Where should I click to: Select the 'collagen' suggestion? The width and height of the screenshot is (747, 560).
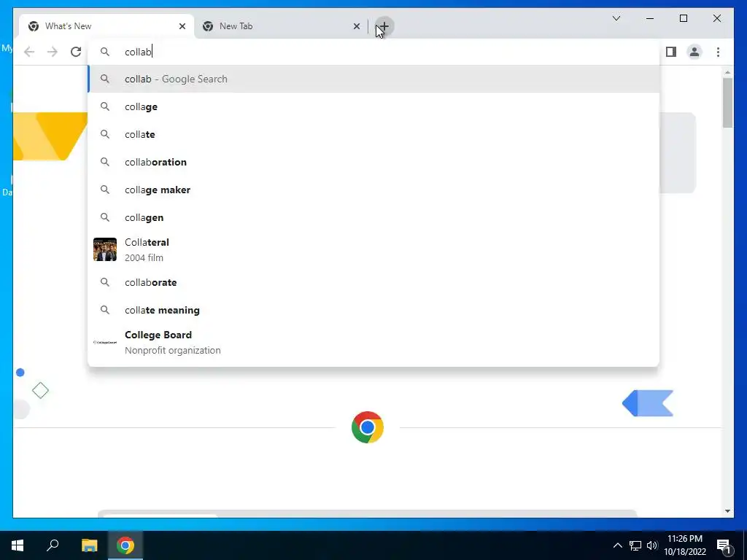pyautogui.click(x=373, y=217)
